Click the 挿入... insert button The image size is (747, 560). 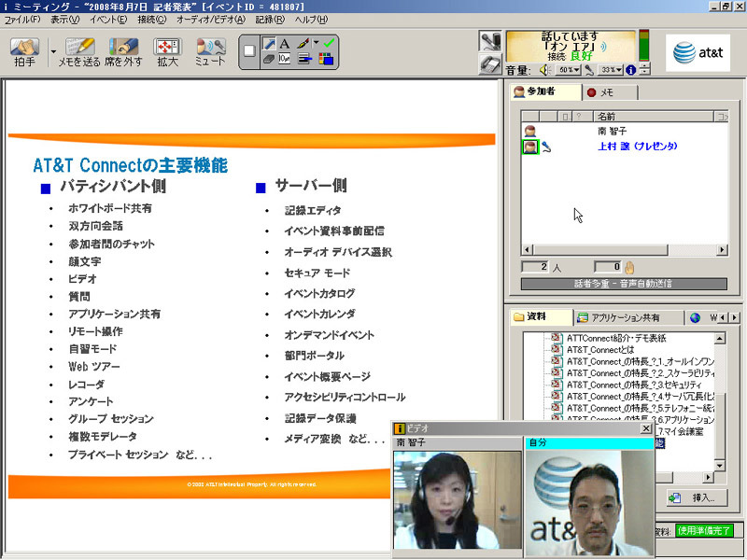pyautogui.click(x=698, y=498)
